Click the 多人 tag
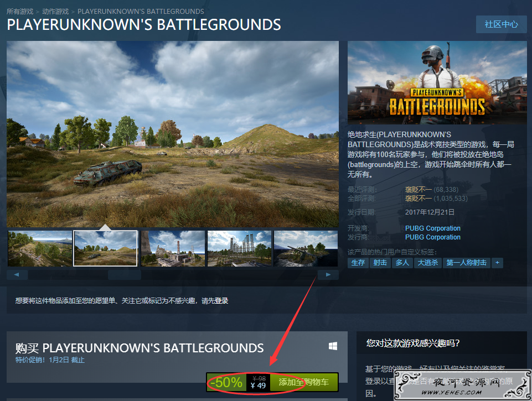Screen dimensions: 532x401 click(402, 263)
